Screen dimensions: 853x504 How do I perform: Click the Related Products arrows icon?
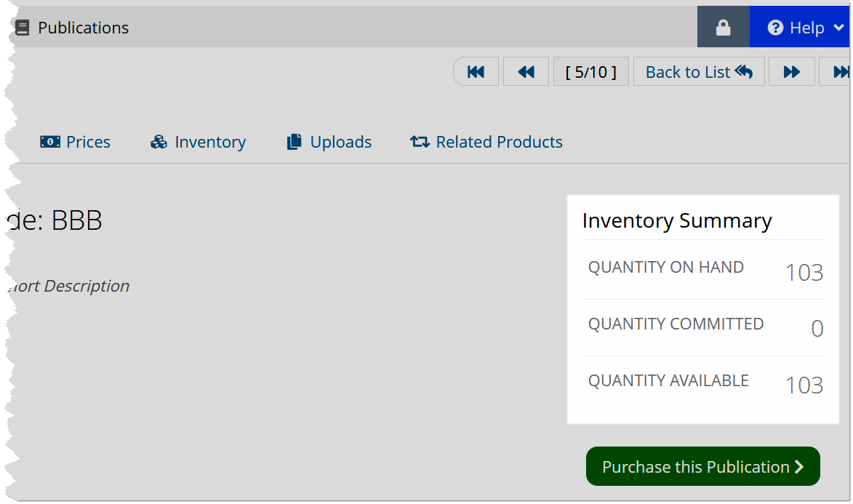pyautogui.click(x=420, y=142)
